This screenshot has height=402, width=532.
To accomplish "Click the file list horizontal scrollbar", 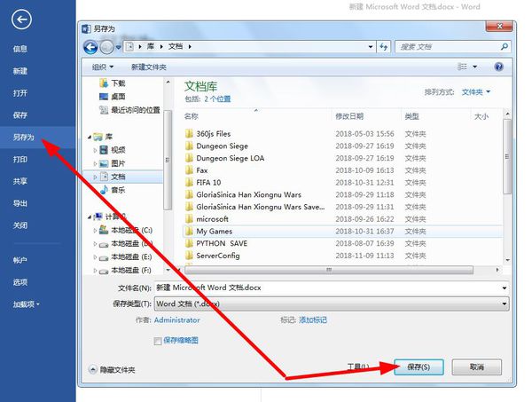I will click(x=329, y=270).
